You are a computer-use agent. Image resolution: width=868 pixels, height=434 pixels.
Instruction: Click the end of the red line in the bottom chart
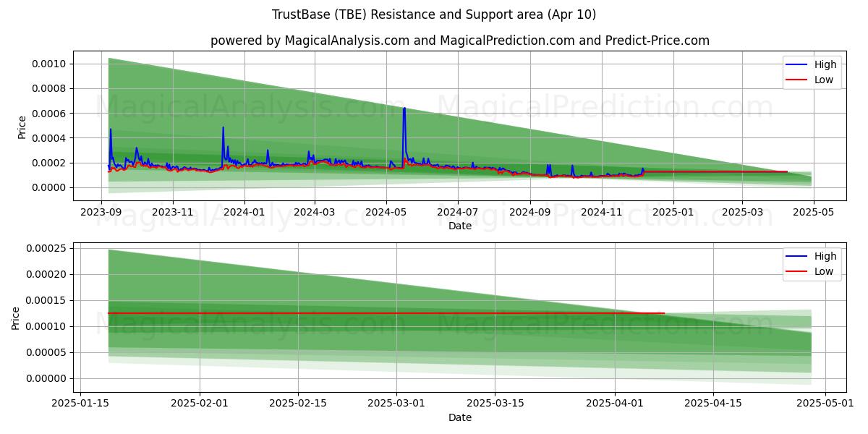(x=664, y=313)
